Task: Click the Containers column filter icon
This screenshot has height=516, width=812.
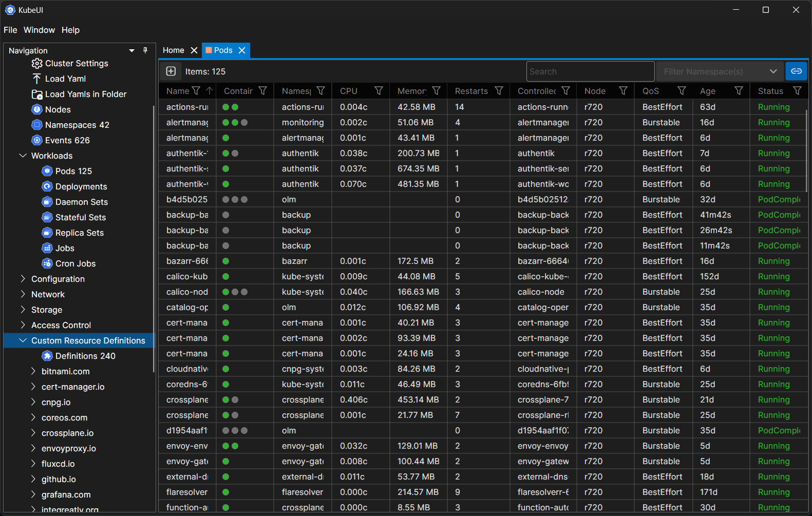Action: click(262, 91)
